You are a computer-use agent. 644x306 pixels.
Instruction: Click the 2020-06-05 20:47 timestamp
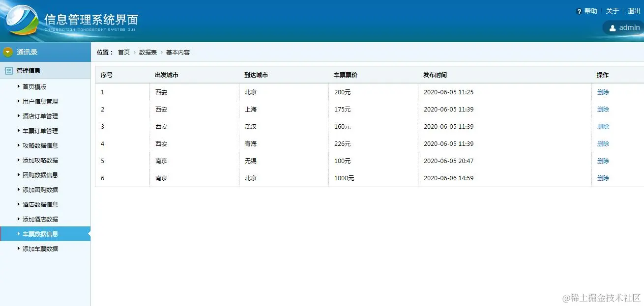coord(448,161)
